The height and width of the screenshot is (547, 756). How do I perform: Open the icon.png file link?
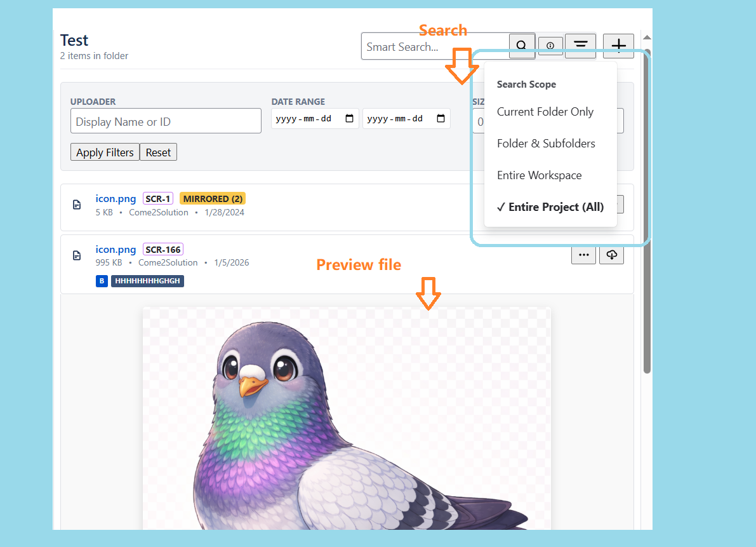pyautogui.click(x=116, y=198)
